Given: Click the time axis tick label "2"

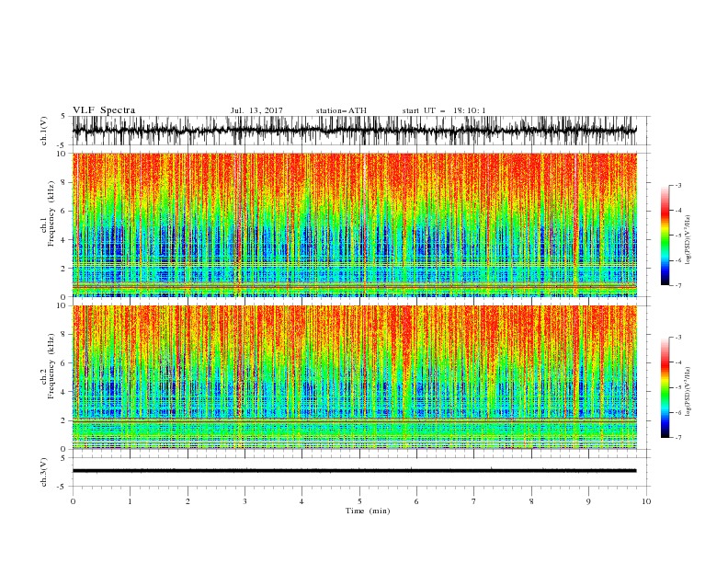Looking at the screenshot, I should pos(188,501).
